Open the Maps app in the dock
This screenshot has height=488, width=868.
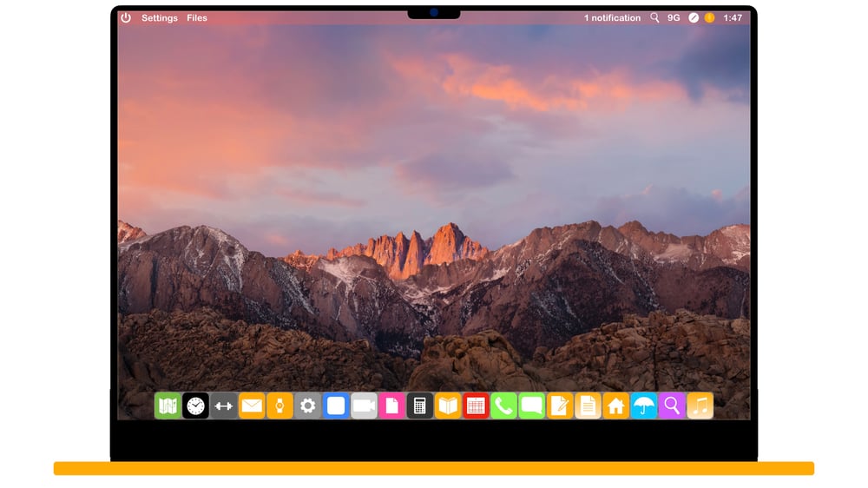tap(168, 406)
